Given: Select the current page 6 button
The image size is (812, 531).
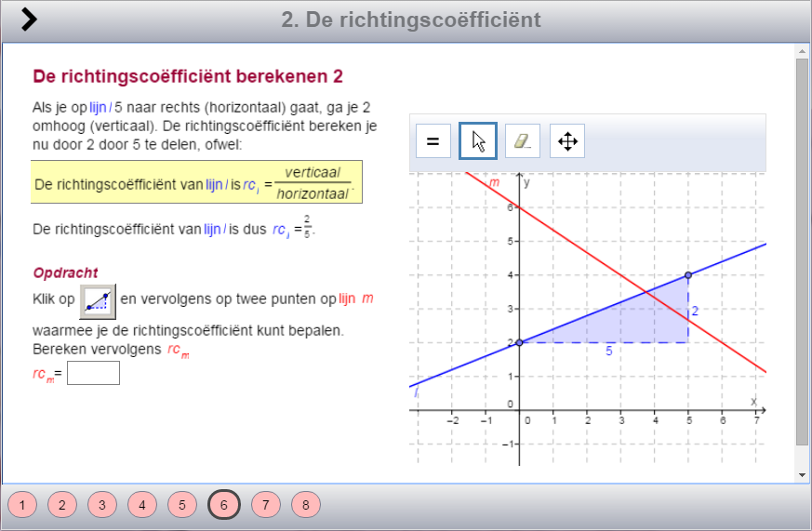Looking at the screenshot, I should pyautogui.click(x=223, y=505).
